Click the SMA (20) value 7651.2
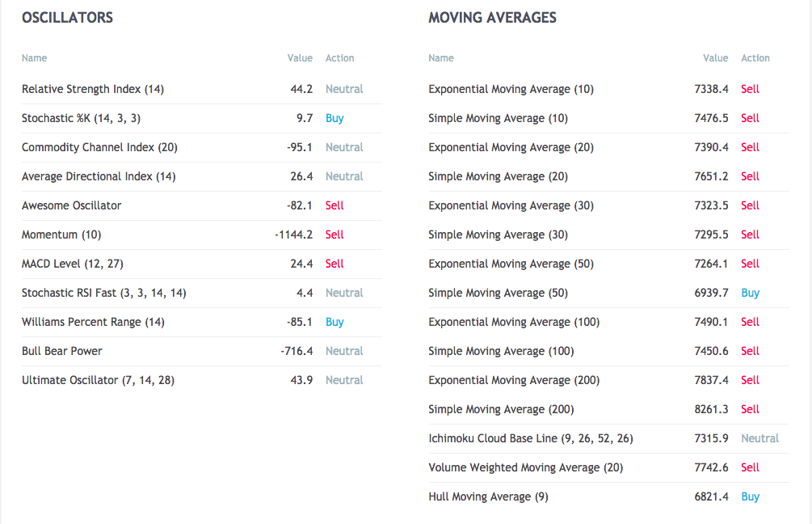The width and height of the screenshot is (812, 524). pos(711,176)
